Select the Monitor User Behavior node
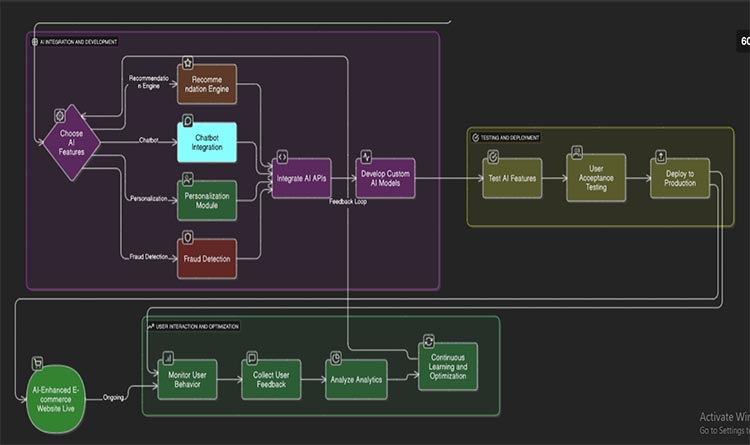Screen dimensions: 750x445 click(186, 379)
